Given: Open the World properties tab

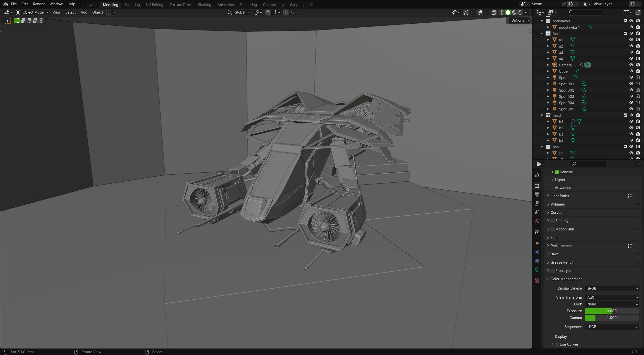Looking at the screenshot, I should 537,221.
